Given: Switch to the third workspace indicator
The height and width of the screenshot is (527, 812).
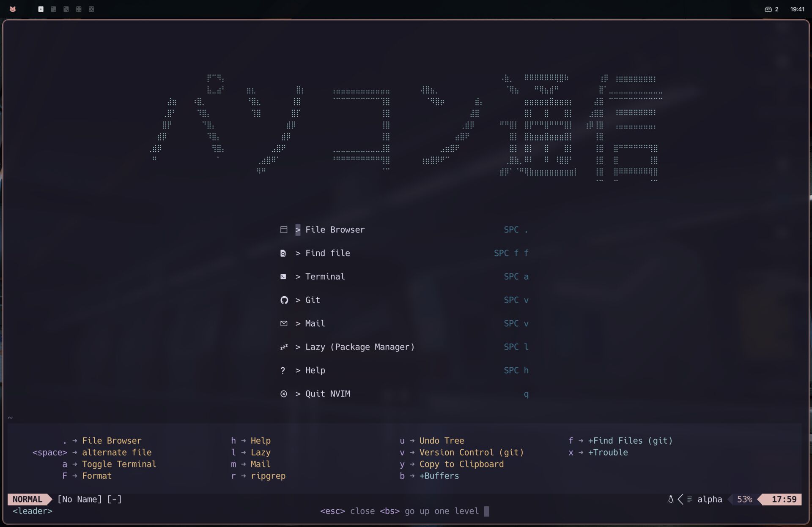Looking at the screenshot, I should [x=66, y=9].
